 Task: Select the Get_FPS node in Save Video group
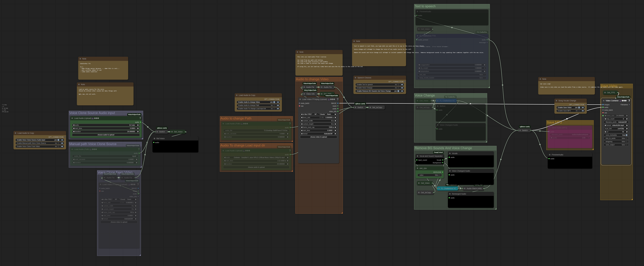(x=611, y=93)
